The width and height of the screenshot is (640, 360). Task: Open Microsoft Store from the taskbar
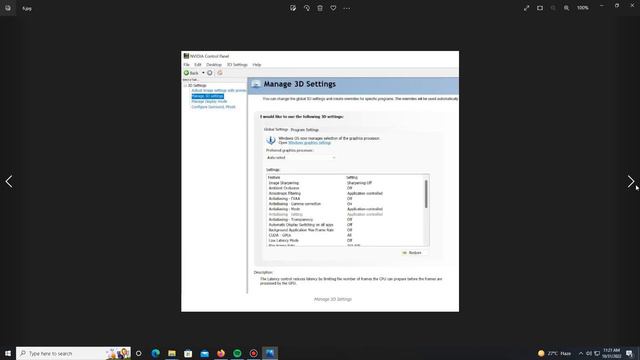point(188,353)
